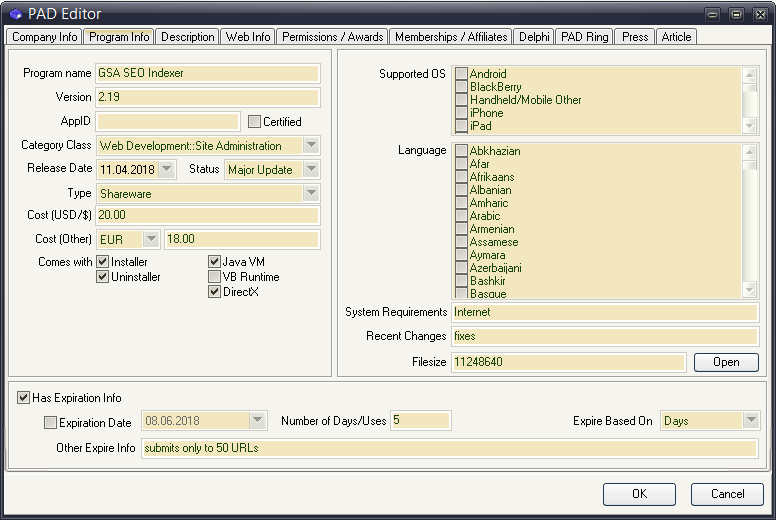The height and width of the screenshot is (520, 776).
Task: Check Handheld/Mobile Other in OS list
Action: pos(461,99)
